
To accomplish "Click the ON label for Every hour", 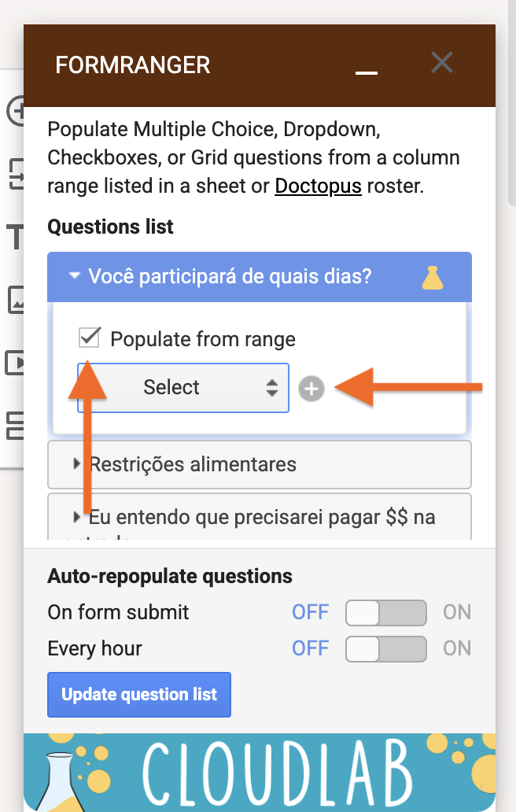I will coord(457,648).
